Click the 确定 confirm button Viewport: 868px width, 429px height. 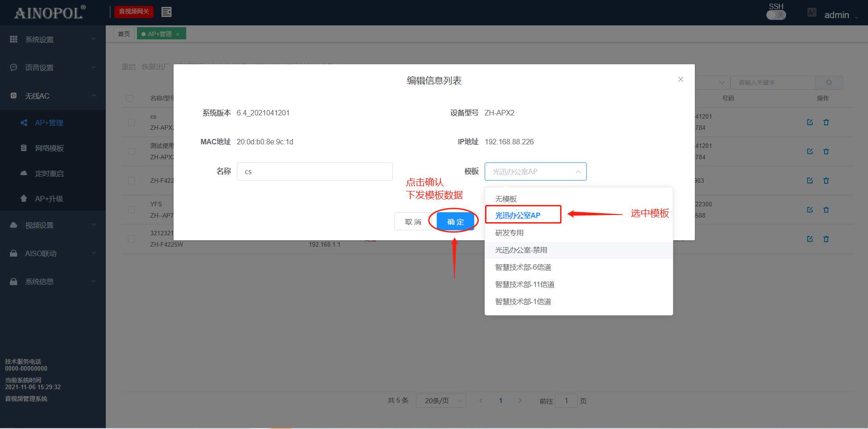click(455, 222)
